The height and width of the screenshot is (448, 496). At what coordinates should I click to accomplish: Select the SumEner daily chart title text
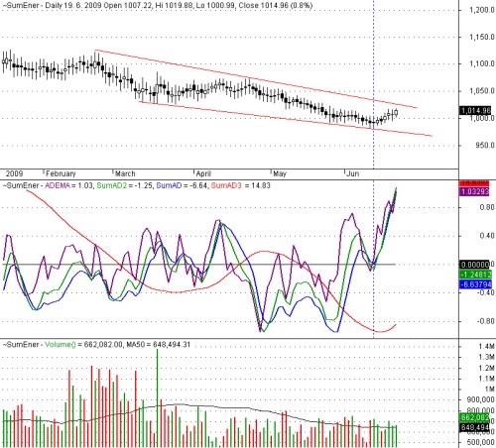coord(158,5)
